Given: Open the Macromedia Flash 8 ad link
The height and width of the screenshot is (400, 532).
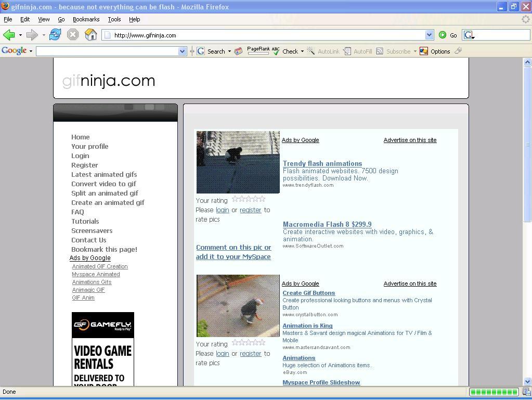Looking at the screenshot, I should click(327, 224).
